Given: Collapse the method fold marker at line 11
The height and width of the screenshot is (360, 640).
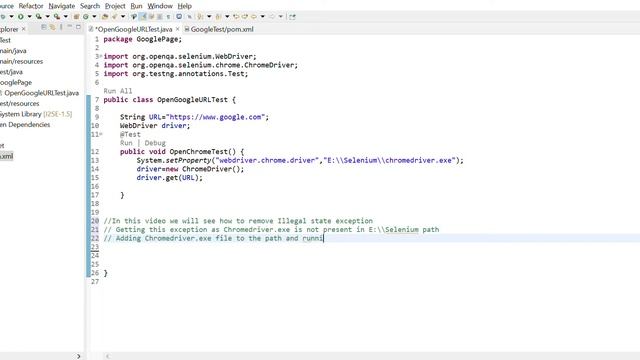Looking at the screenshot, I should 101,134.
